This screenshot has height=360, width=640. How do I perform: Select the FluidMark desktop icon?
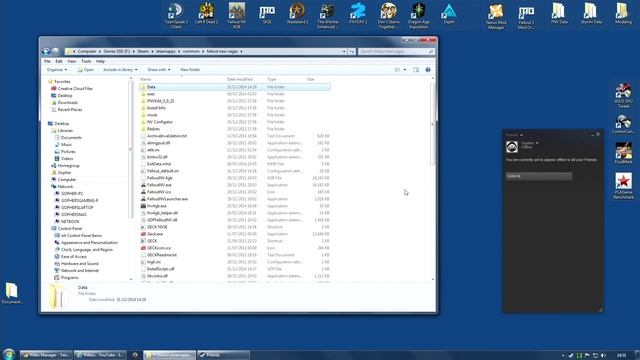coord(623,153)
